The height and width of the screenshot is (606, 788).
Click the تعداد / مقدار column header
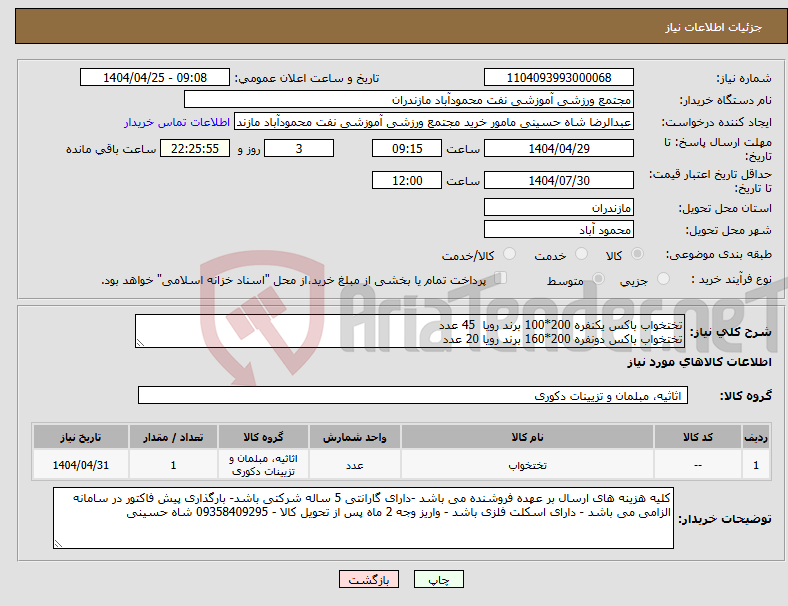(x=173, y=437)
